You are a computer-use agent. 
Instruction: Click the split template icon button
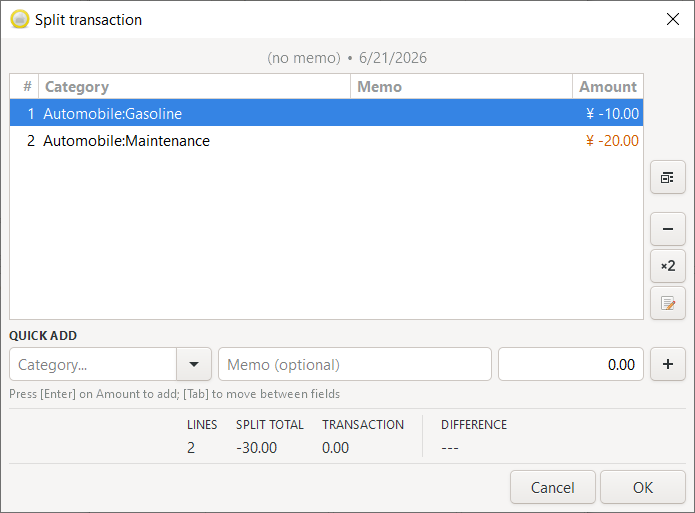668,177
